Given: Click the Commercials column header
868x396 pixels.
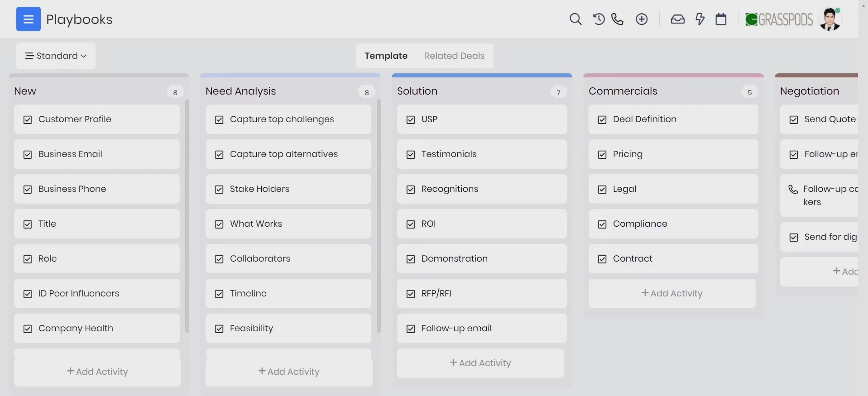Looking at the screenshot, I should (623, 91).
